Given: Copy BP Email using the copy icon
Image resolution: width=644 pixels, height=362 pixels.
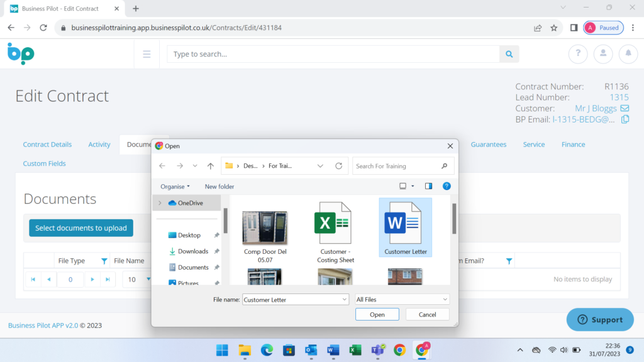Looking at the screenshot, I should 625,119.
